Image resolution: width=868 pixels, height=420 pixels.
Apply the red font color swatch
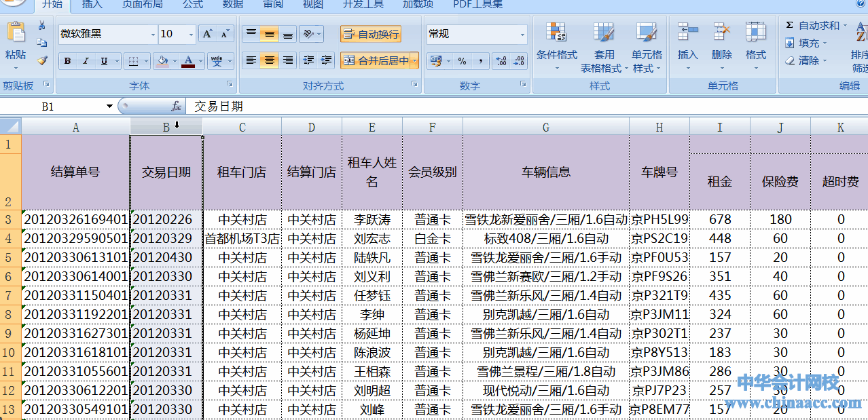click(187, 61)
